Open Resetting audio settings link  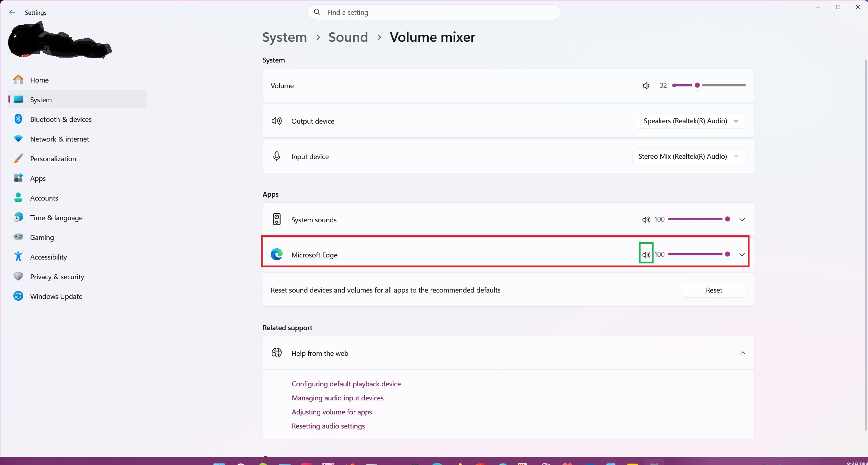coord(328,426)
